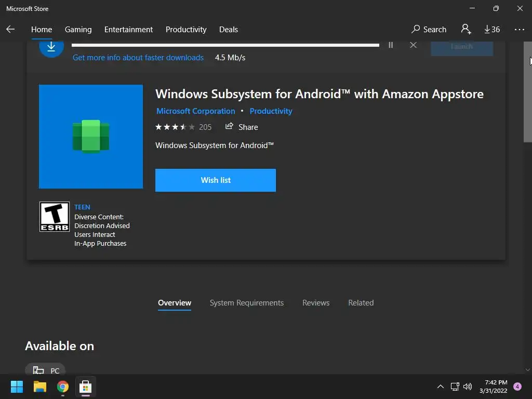532x399 pixels.
Task: Show hidden tray icons chevron
Action: (x=441, y=387)
